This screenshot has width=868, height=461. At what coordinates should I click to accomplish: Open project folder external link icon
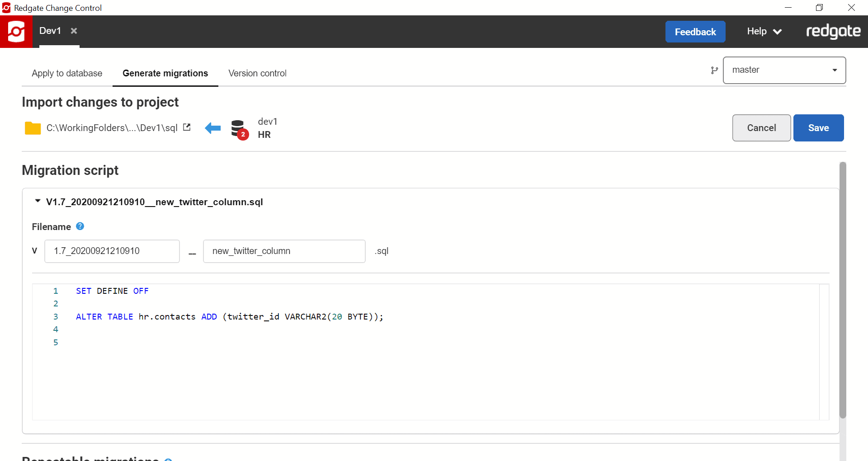click(187, 127)
